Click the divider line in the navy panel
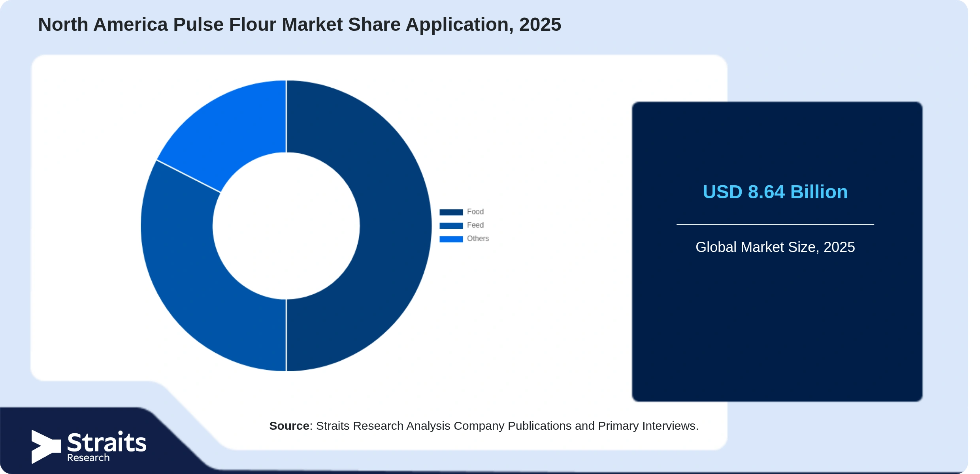 tap(775, 224)
